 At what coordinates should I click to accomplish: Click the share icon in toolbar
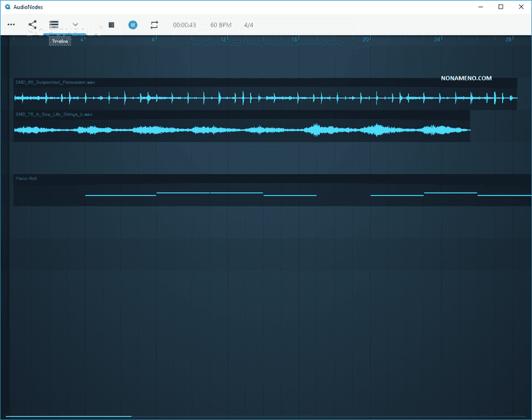(33, 25)
